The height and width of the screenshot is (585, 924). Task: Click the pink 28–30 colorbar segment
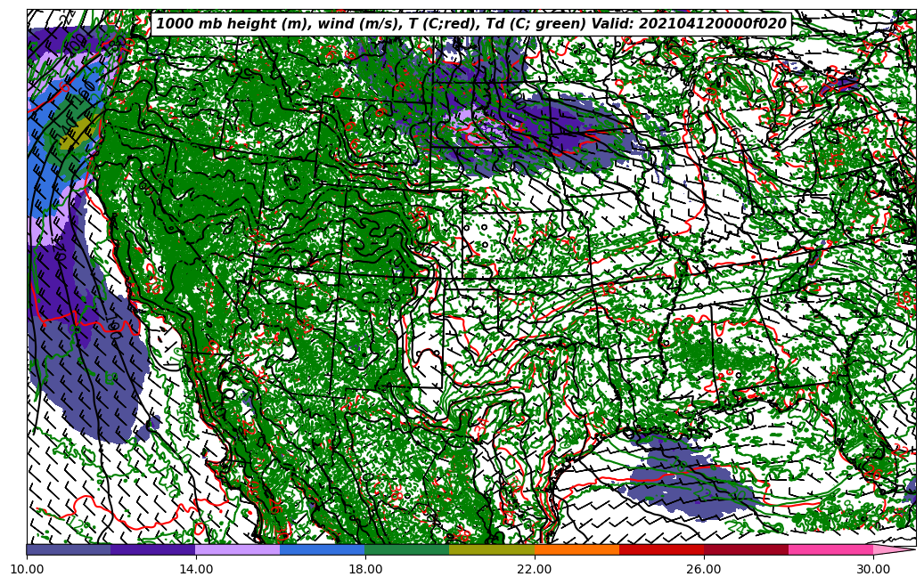tap(830, 550)
